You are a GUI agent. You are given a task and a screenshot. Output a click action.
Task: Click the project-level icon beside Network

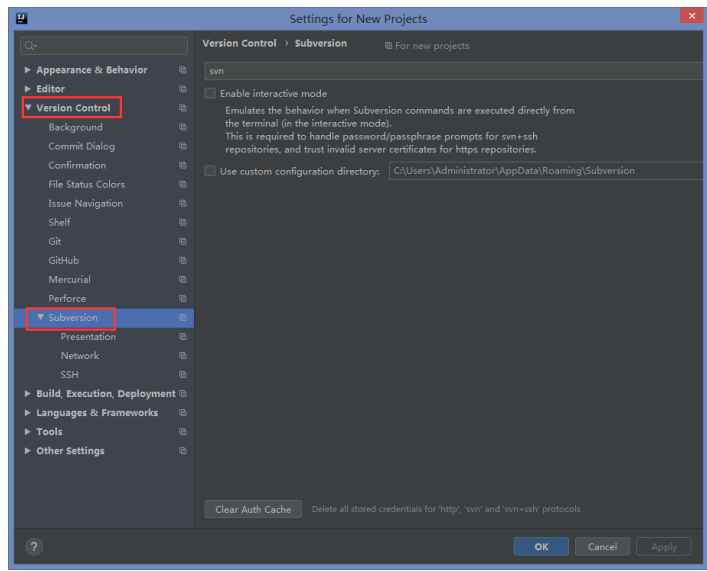click(183, 356)
